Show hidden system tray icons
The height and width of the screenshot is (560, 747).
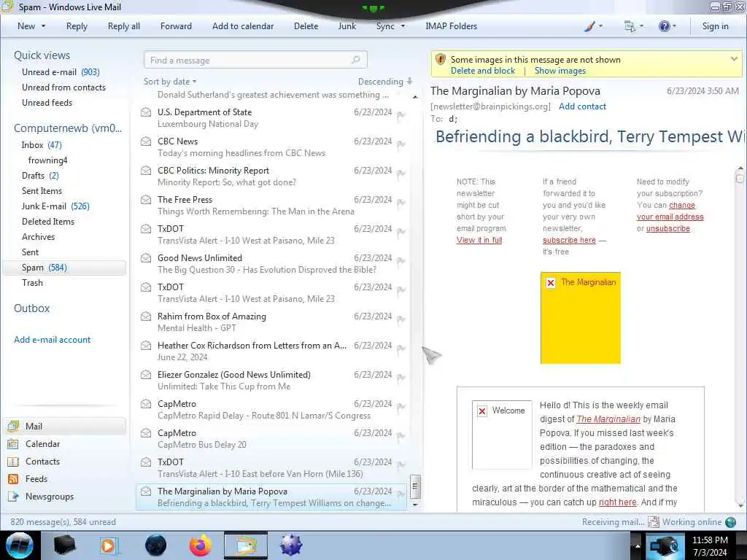pyautogui.click(x=637, y=545)
